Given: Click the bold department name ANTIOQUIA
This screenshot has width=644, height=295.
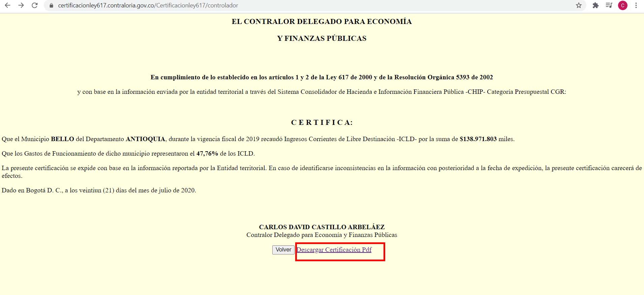Looking at the screenshot, I should [145, 139].
